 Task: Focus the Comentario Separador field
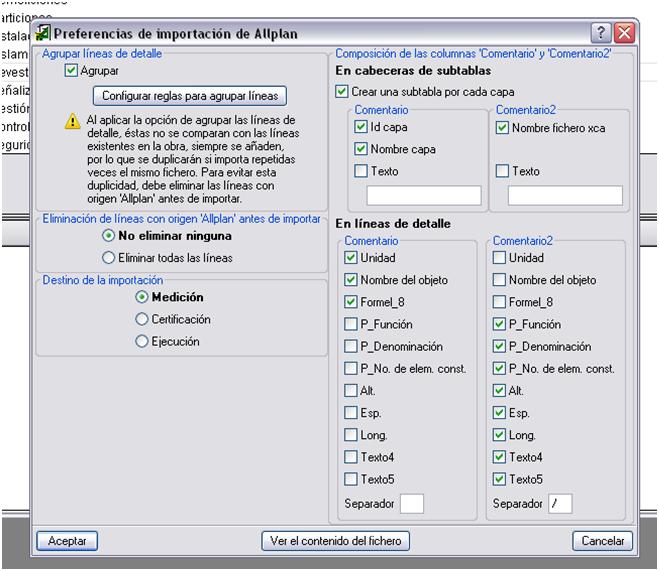[412, 503]
